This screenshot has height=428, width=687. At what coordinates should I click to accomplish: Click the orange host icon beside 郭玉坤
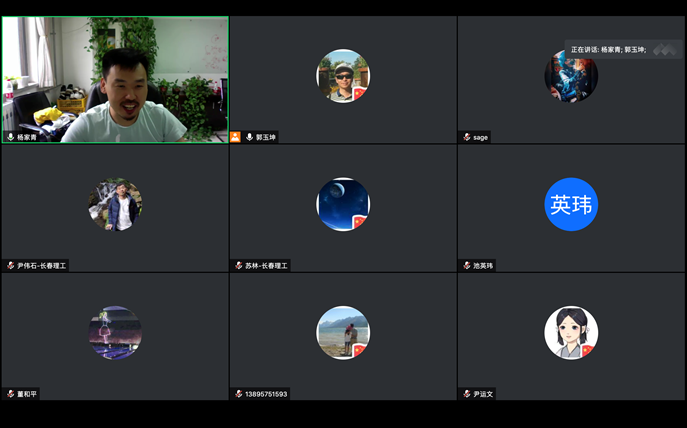pyautogui.click(x=235, y=137)
